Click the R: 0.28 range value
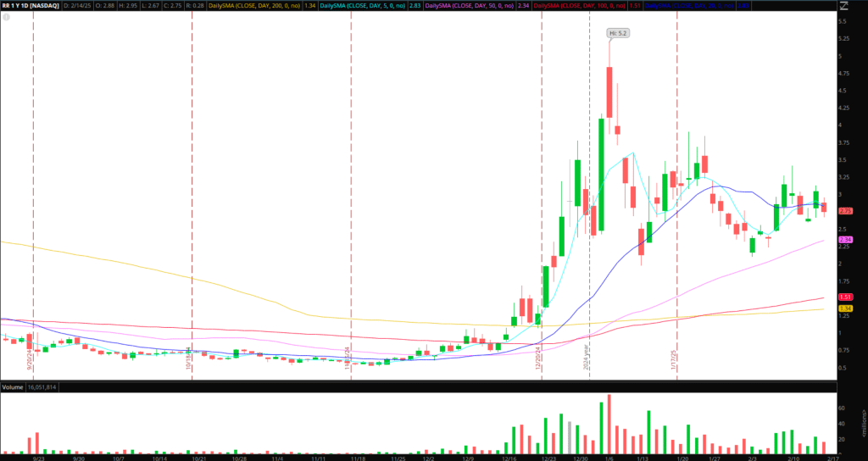Image resolution: width=868 pixels, height=461 pixels. (196, 6)
